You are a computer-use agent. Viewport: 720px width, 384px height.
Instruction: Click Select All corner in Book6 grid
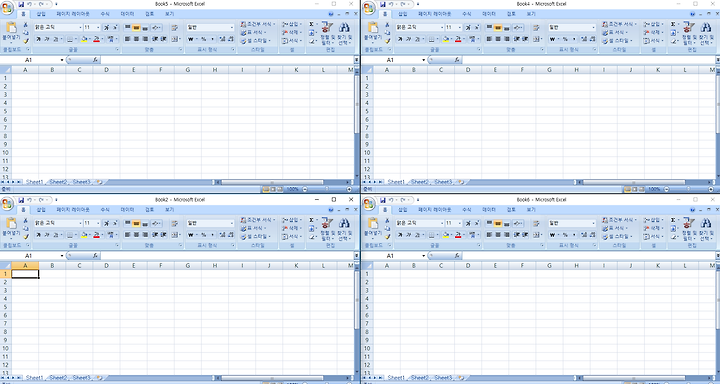coord(367,265)
